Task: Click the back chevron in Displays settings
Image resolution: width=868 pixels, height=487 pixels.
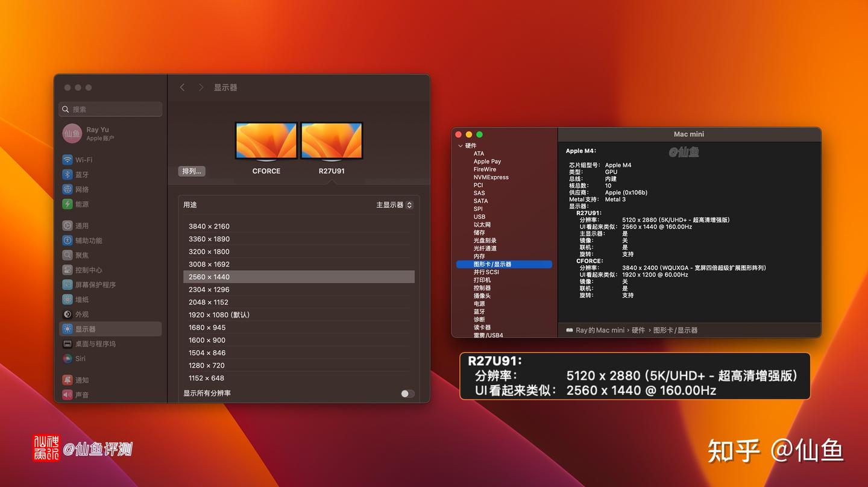Action: 182,87
